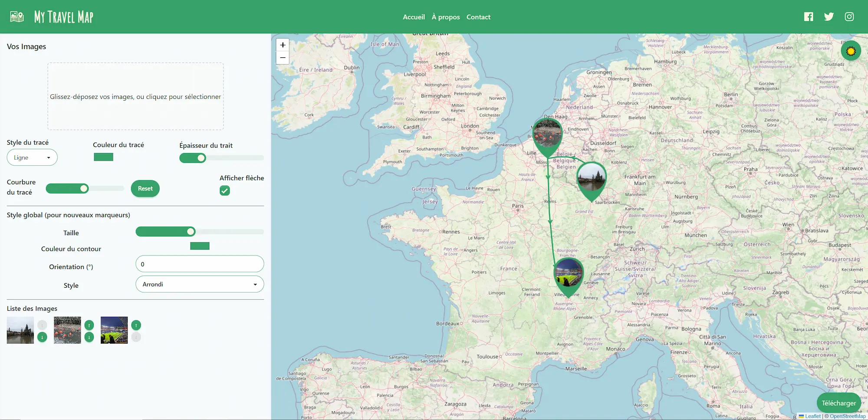Zoom out on the map
Viewport: 868px width, 420px height.
click(x=283, y=58)
